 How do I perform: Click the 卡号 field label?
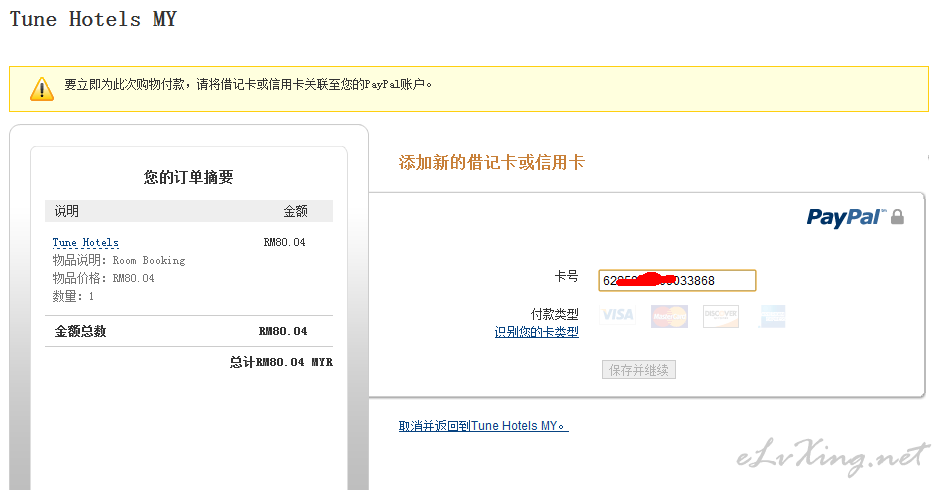(567, 276)
